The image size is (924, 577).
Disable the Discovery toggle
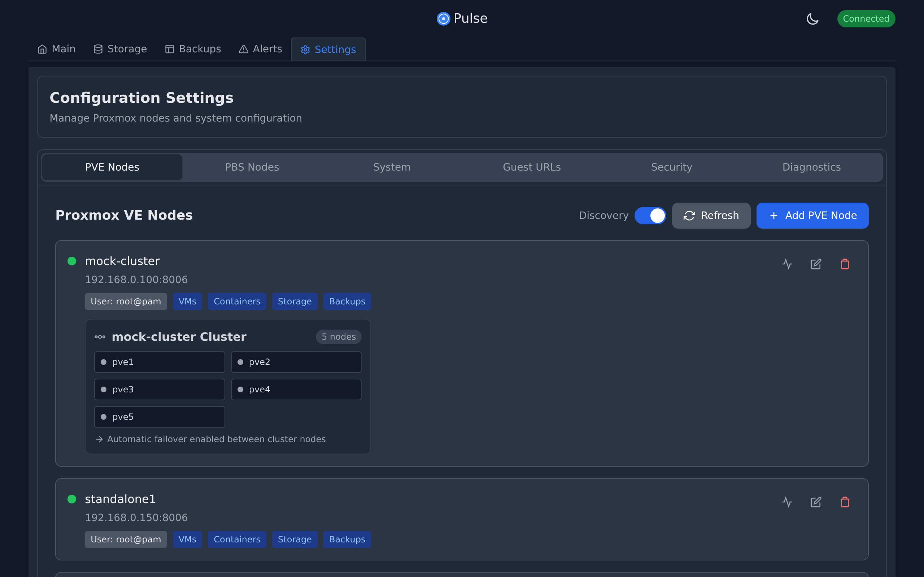point(650,216)
